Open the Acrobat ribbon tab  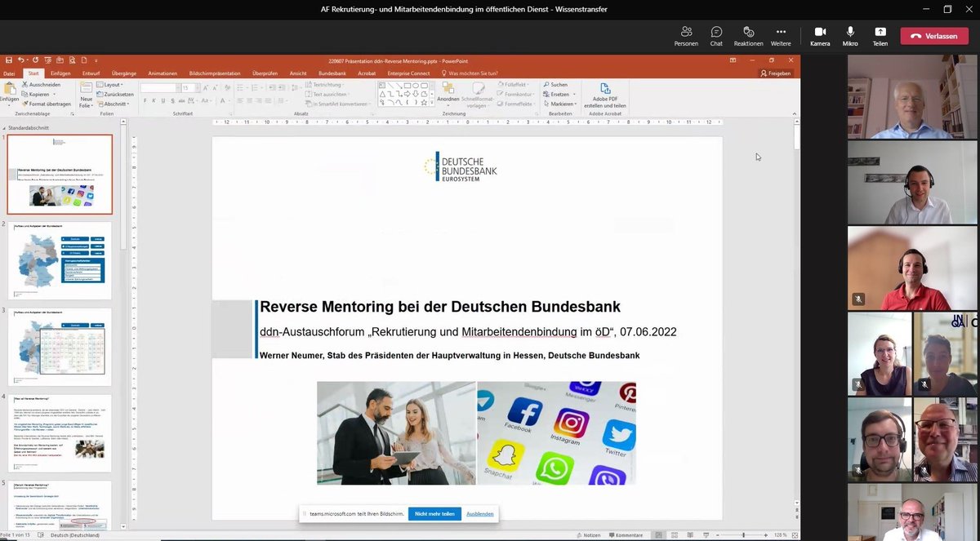tap(367, 73)
